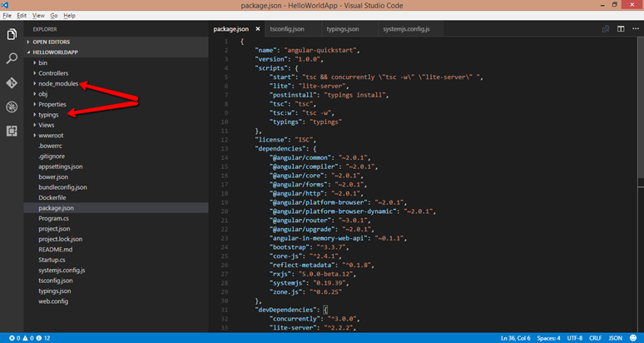Restore down the VS Code window
The image size is (644, 343).
click(x=614, y=4)
